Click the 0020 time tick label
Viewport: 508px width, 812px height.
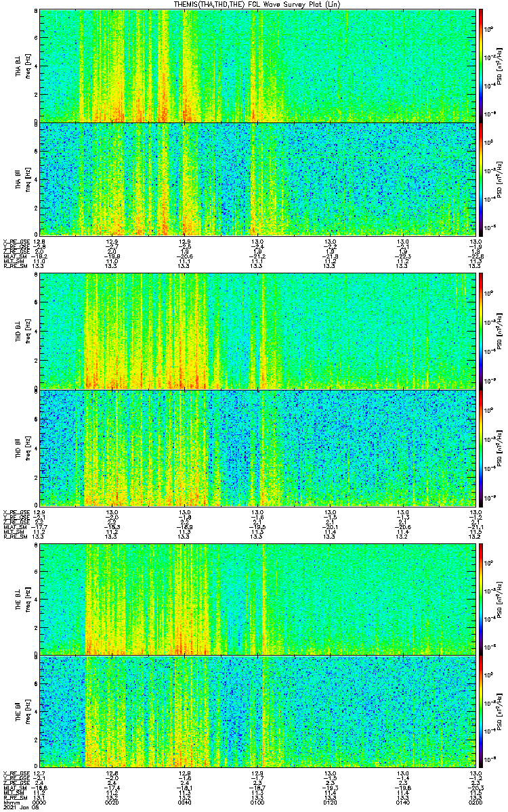[x=112, y=801]
